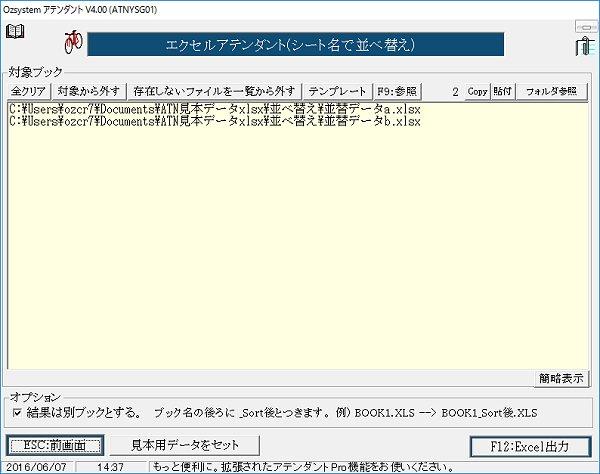
Task: Click the date 2016/06/07 in status bar
Action: coord(36,467)
